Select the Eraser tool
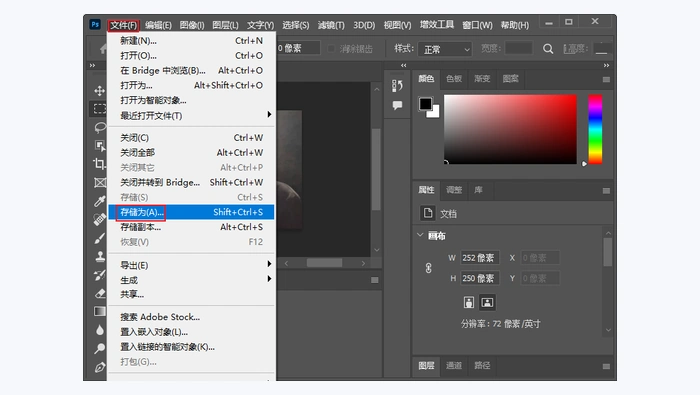This screenshot has width=700, height=395. [100, 293]
